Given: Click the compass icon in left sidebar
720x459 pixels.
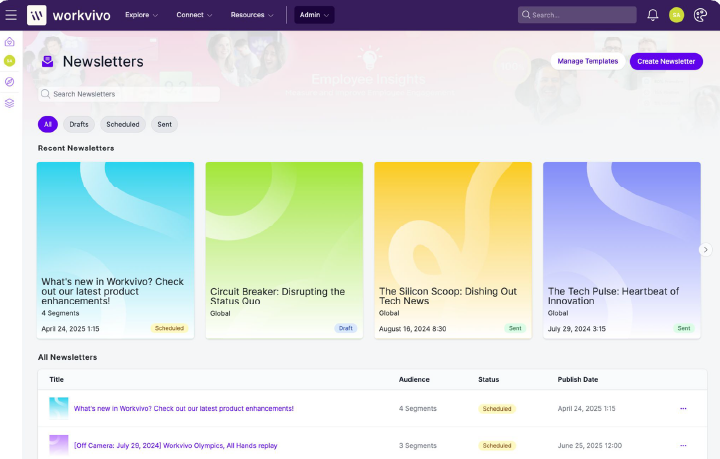Looking at the screenshot, I should pyautogui.click(x=10, y=82).
